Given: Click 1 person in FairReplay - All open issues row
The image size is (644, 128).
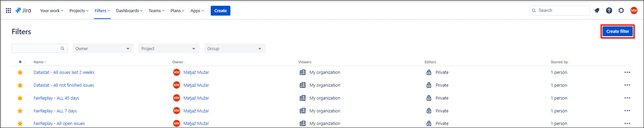Looking at the screenshot, I should [x=559, y=124].
